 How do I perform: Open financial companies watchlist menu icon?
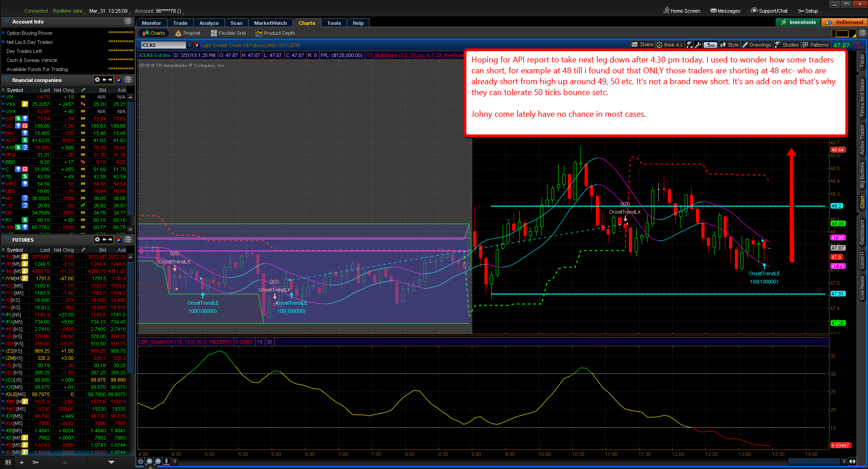point(128,80)
